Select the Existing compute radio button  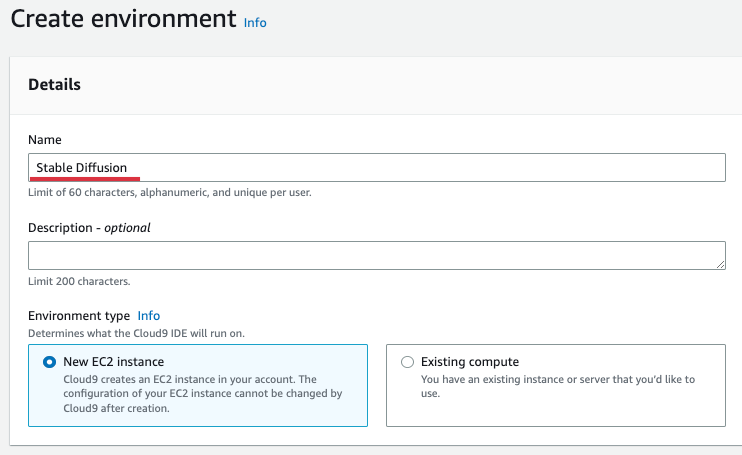pos(407,362)
